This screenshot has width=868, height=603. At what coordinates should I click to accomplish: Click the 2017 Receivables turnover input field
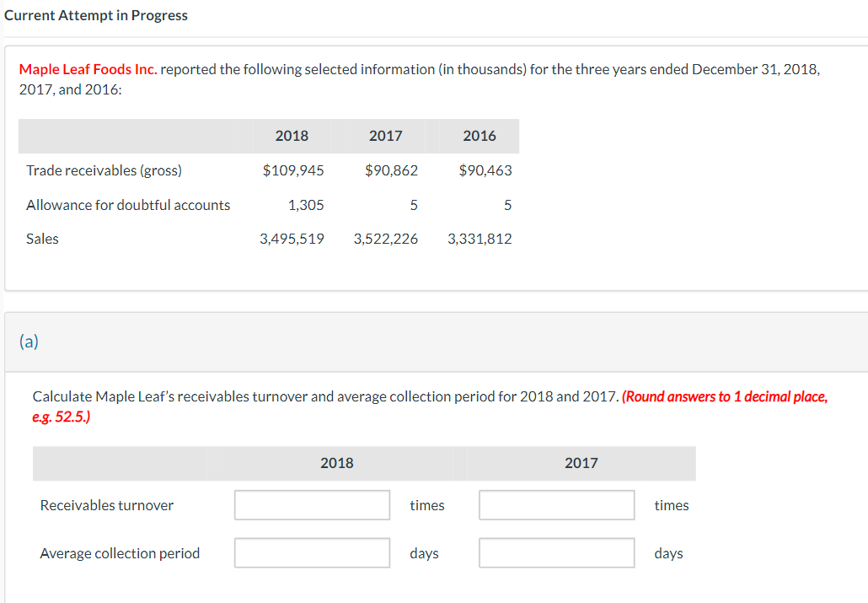click(x=557, y=505)
